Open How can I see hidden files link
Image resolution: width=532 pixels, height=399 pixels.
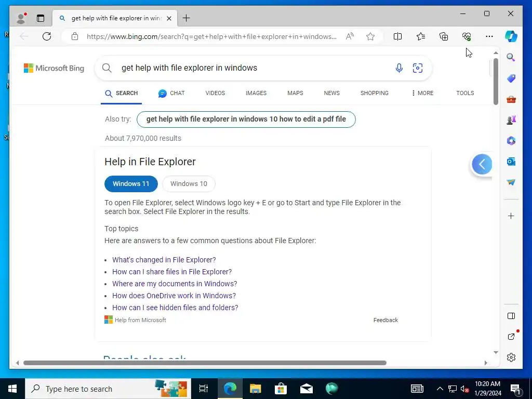(x=175, y=308)
